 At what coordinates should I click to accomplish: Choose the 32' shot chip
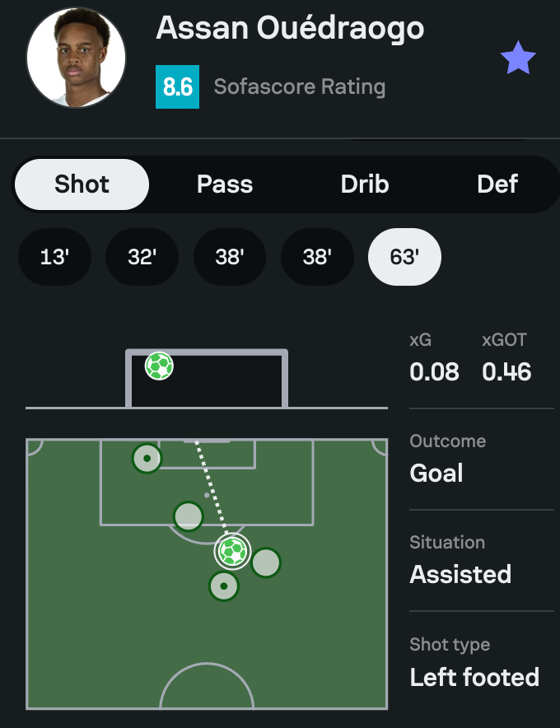(142, 257)
